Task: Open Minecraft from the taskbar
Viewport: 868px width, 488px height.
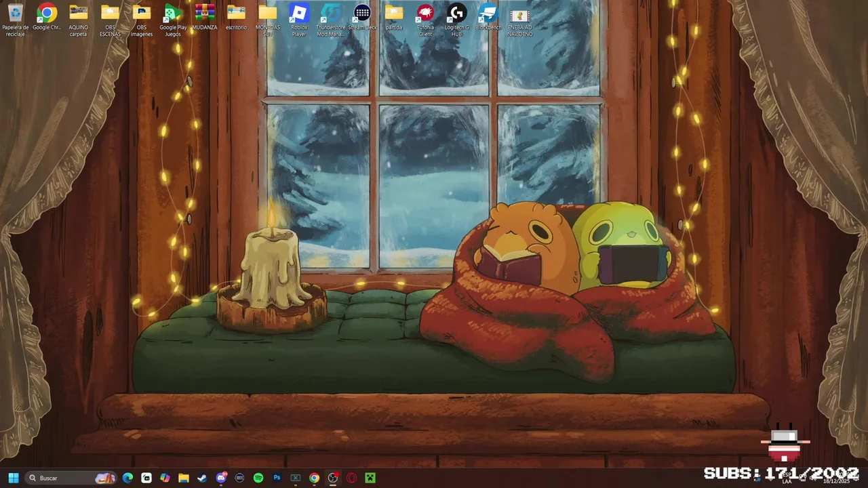Action: 370,478
